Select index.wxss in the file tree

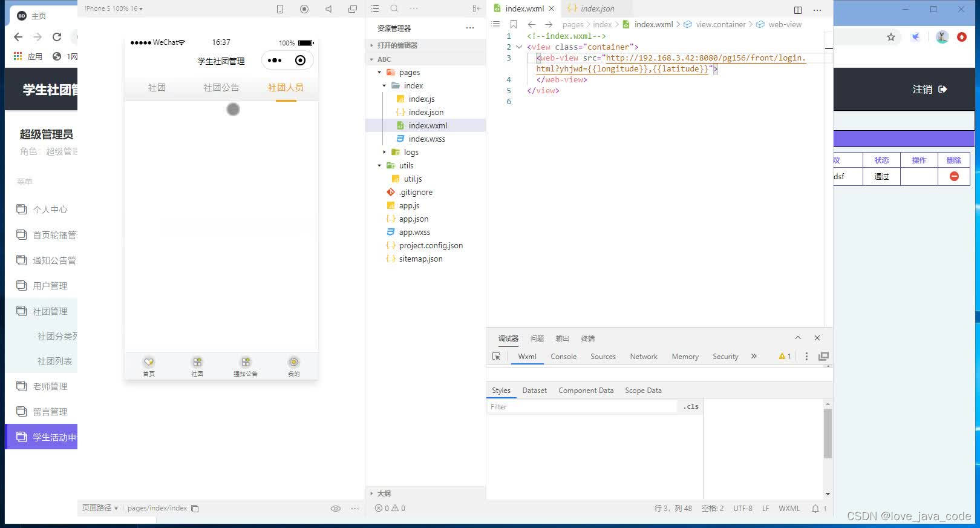426,139
